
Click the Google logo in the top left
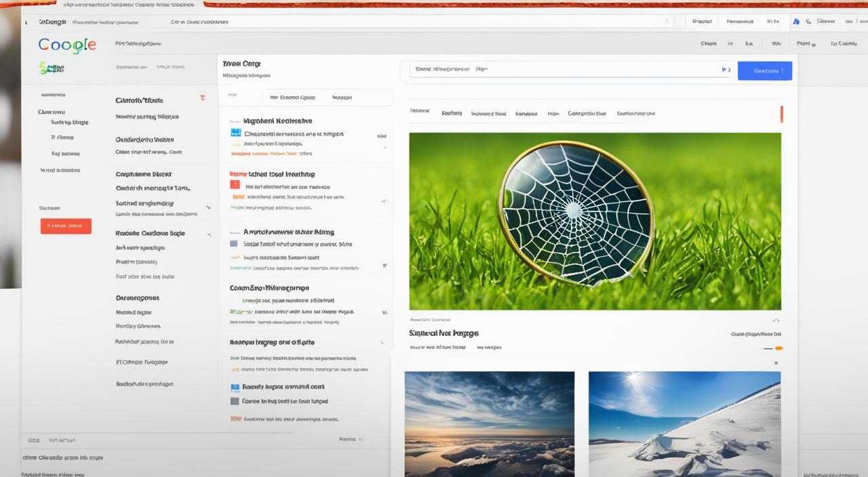(66, 45)
